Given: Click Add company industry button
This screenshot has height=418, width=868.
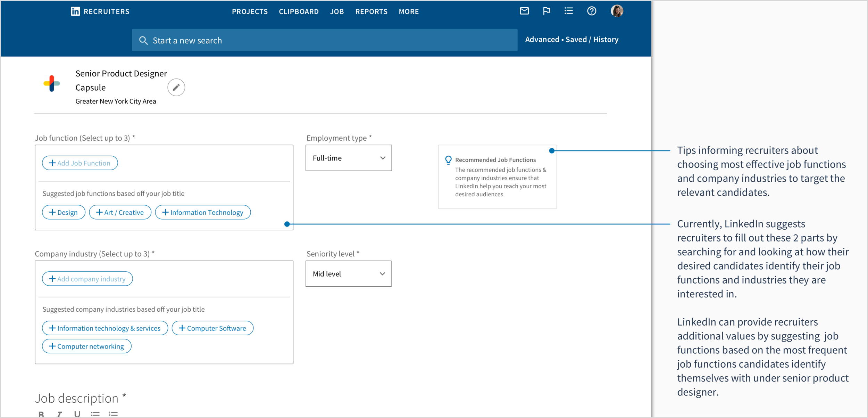Looking at the screenshot, I should (87, 279).
